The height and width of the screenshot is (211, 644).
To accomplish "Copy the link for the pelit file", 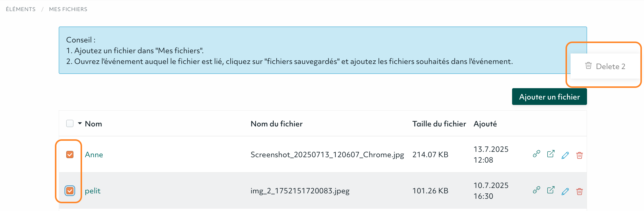I will point(536,190).
